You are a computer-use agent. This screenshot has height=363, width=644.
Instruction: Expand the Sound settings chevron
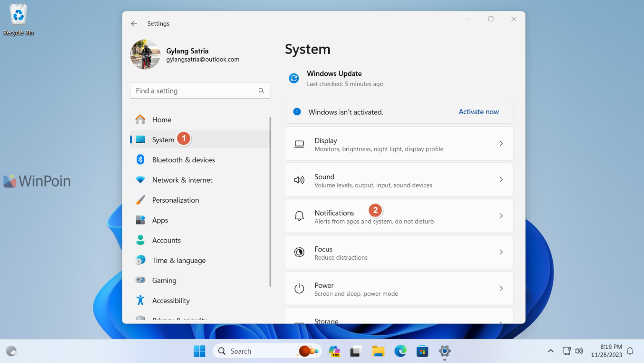(x=501, y=180)
